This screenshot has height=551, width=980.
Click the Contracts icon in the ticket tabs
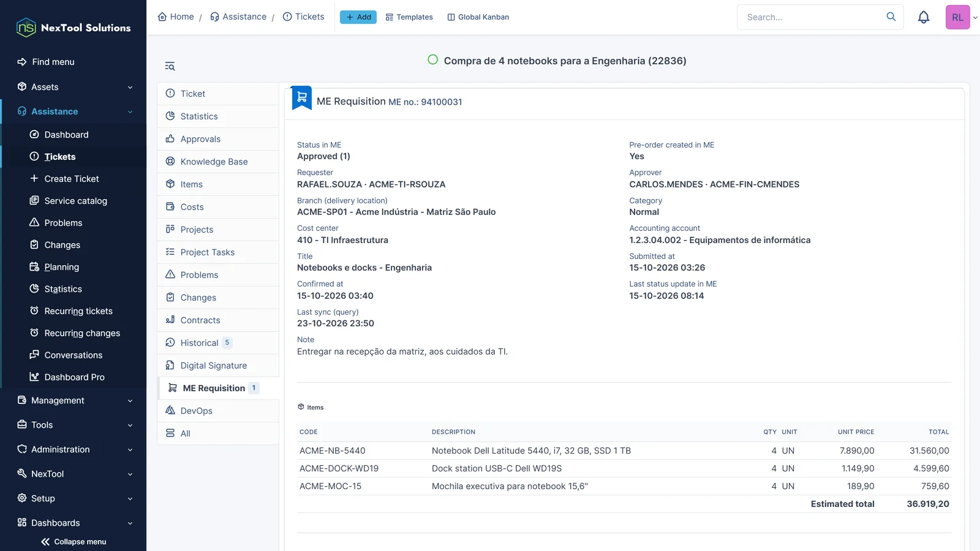point(170,320)
